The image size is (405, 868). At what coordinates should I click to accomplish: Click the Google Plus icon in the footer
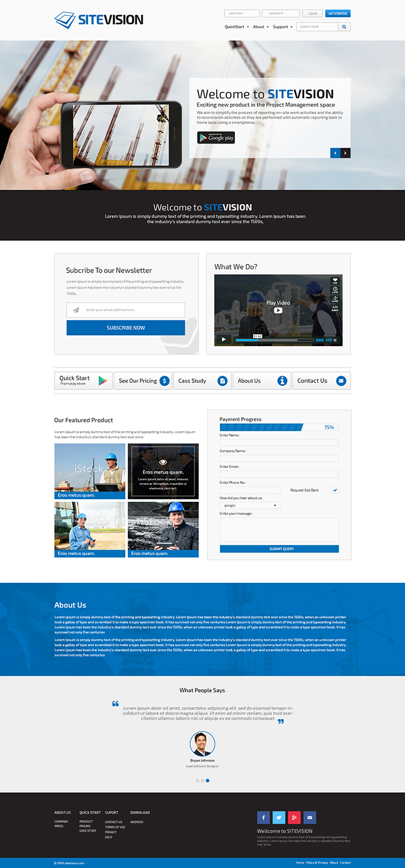294,818
